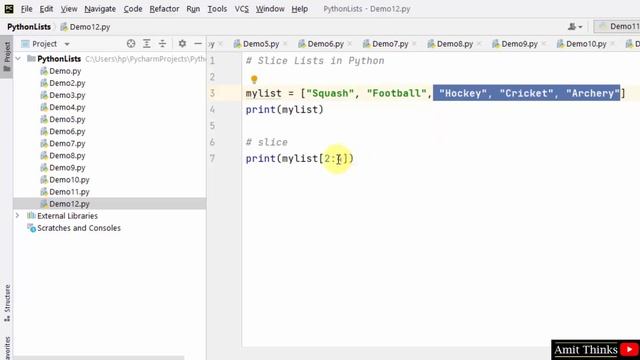Click the locate/select opened file icon
The image size is (640, 360).
(x=131, y=44)
